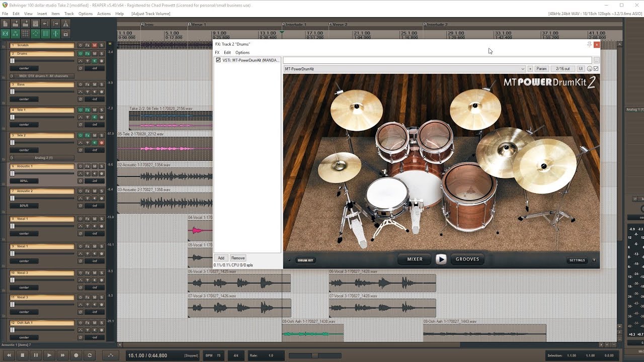
Task: Open the 4/4 time signature selector
Action: (x=236, y=355)
